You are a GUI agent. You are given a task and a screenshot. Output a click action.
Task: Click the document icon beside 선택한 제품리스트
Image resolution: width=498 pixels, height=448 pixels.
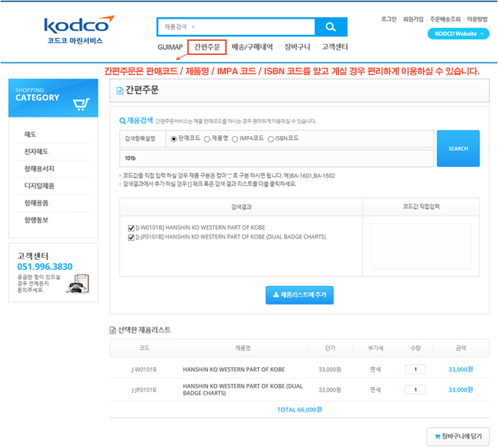[x=113, y=330]
